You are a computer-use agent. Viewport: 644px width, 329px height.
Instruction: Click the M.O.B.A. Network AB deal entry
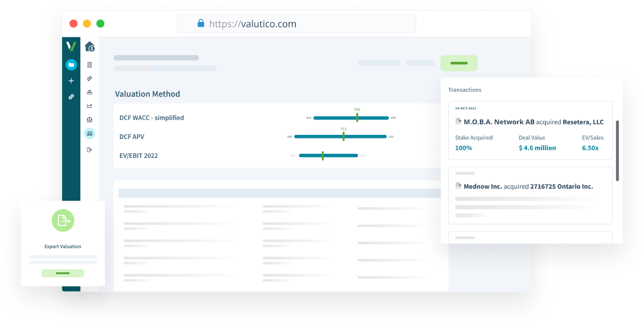(530, 130)
